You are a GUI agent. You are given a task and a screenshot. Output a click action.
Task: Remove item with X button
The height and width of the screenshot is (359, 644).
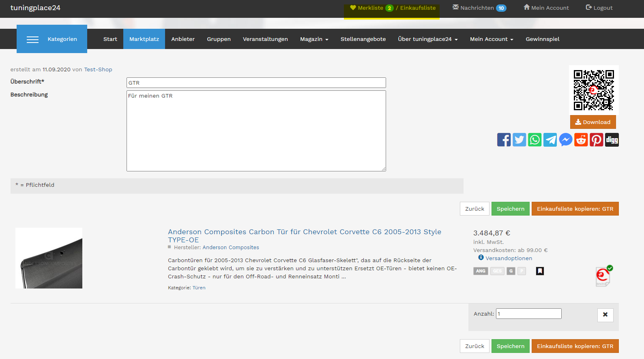[605, 315]
